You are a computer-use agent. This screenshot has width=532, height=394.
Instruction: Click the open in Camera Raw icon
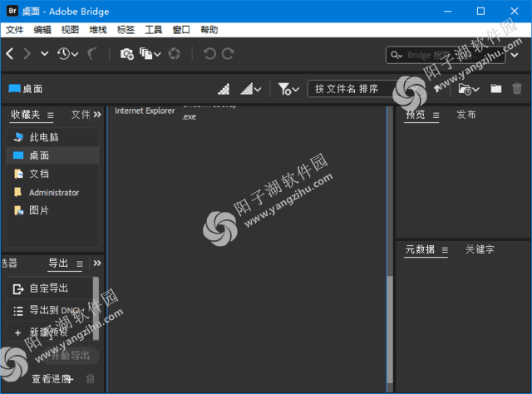click(x=175, y=54)
